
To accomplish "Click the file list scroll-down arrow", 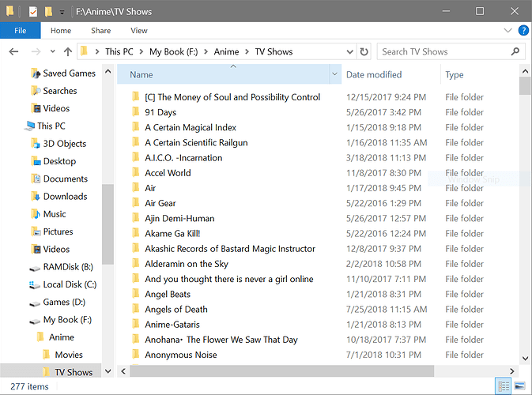I will [525, 359].
